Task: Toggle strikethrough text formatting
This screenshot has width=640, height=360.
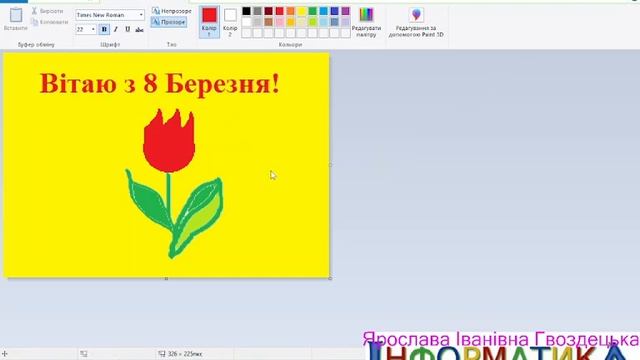Action: pos(139,29)
